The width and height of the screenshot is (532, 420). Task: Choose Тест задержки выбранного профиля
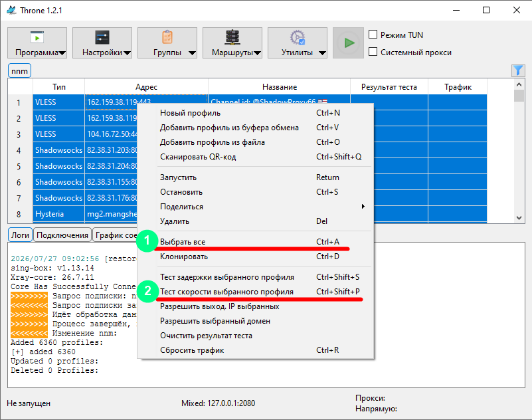point(255,277)
